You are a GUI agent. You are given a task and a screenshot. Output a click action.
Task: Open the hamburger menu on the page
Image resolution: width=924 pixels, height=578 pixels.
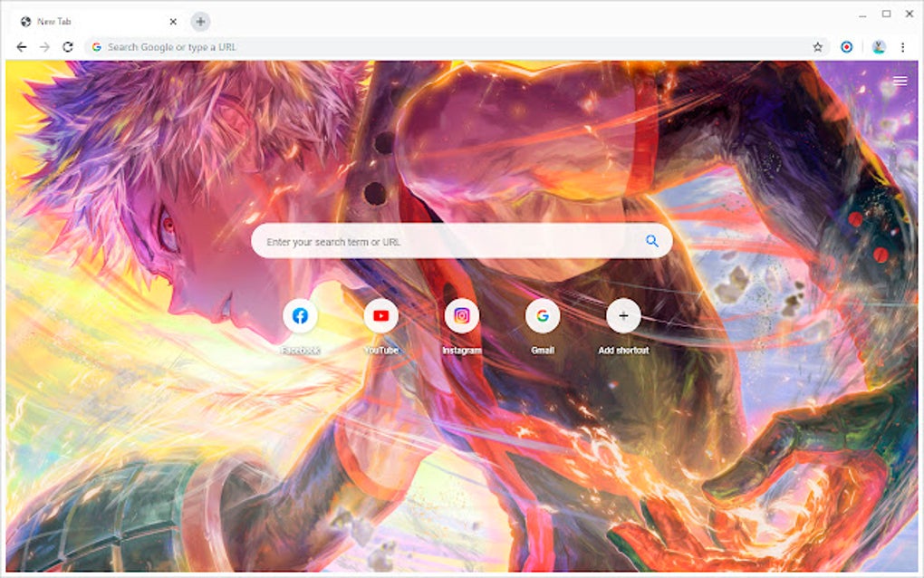pos(900,82)
